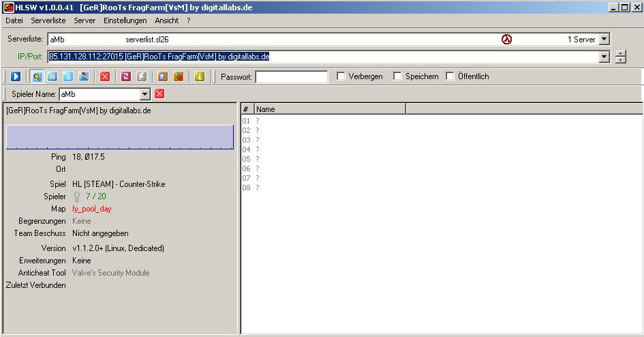Click the server name heading in info panel
644x337 pixels.
[x=78, y=111]
